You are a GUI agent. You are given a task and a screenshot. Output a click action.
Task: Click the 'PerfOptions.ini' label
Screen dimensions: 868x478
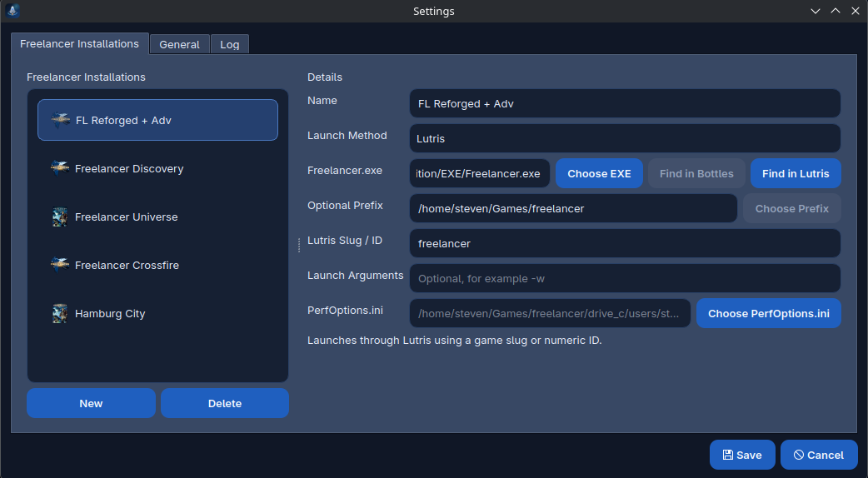[x=345, y=311]
